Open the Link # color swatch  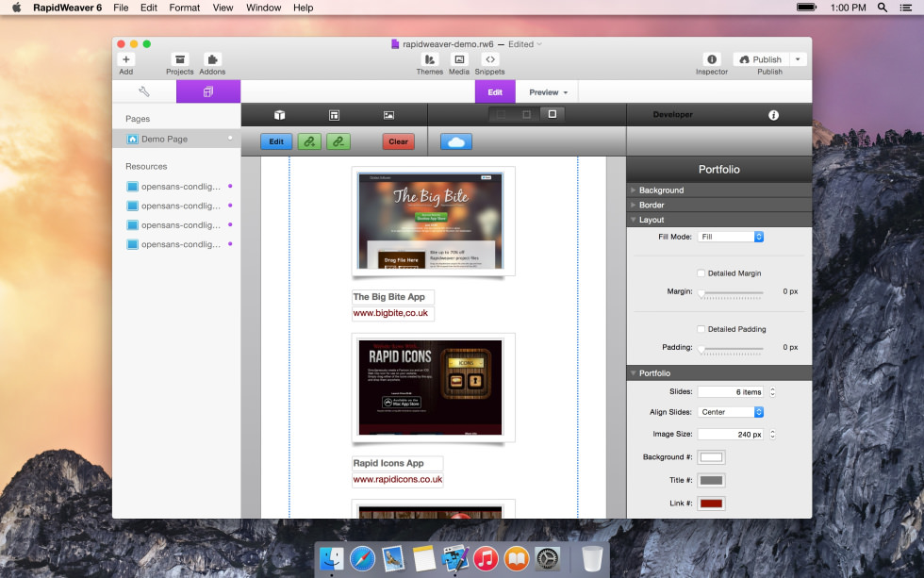point(711,504)
